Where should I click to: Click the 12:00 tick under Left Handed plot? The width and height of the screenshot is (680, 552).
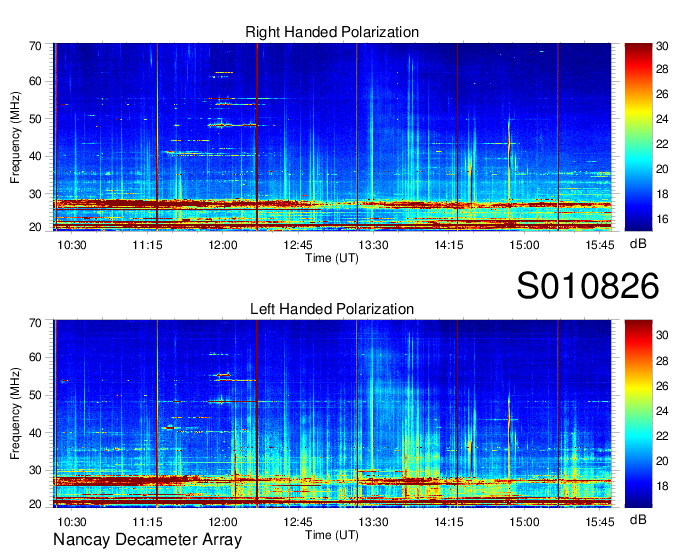pyautogui.click(x=223, y=522)
